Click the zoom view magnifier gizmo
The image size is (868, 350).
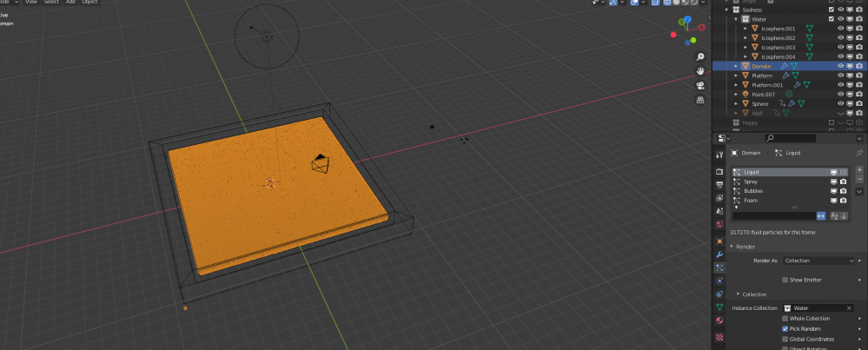coord(700,57)
